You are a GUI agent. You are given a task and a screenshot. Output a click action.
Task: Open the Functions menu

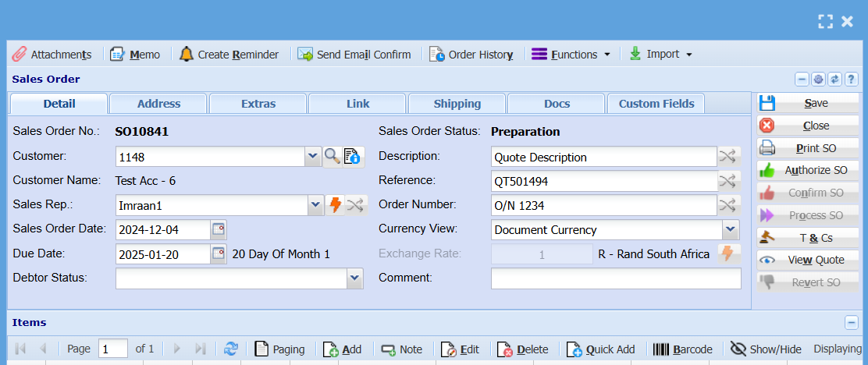571,55
